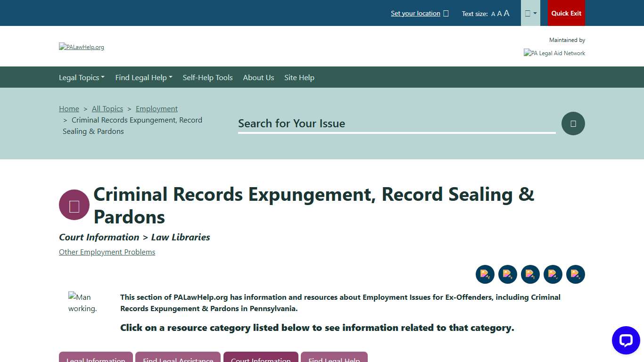Toggle smallest text size option
644x362 pixels.
click(x=493, y=14)
